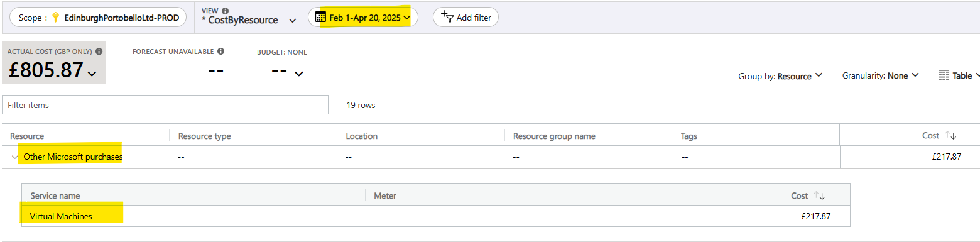Image resolution: width=980 pixels, height=242 pixels.
Task: Expand the £805.87 actual cost dropdown
Action: [92, 74]
